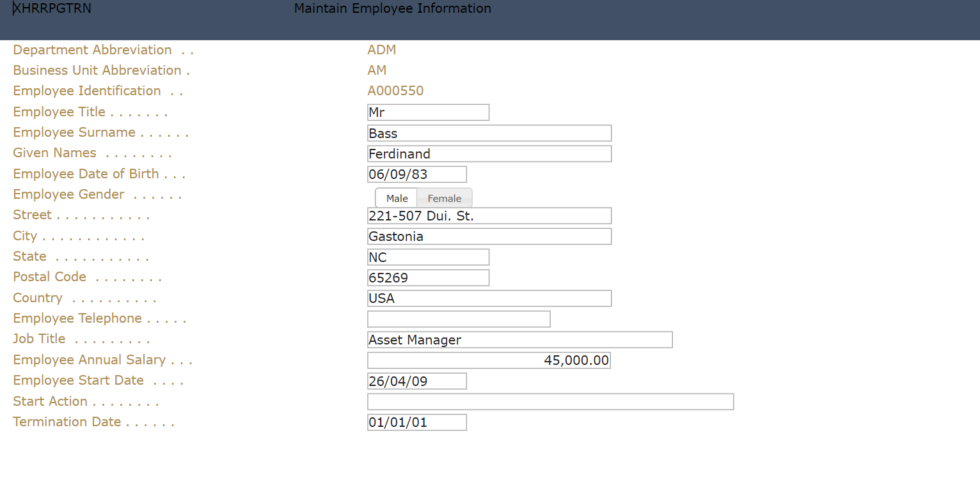Click the Employee Identification value A000550
This screenshot has width=980, height=478.
(x=395, y=91)
